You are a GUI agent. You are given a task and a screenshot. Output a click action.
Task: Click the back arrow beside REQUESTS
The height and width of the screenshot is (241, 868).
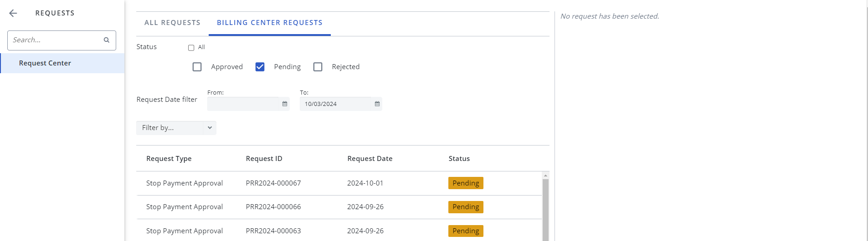[x=13, y=13]
